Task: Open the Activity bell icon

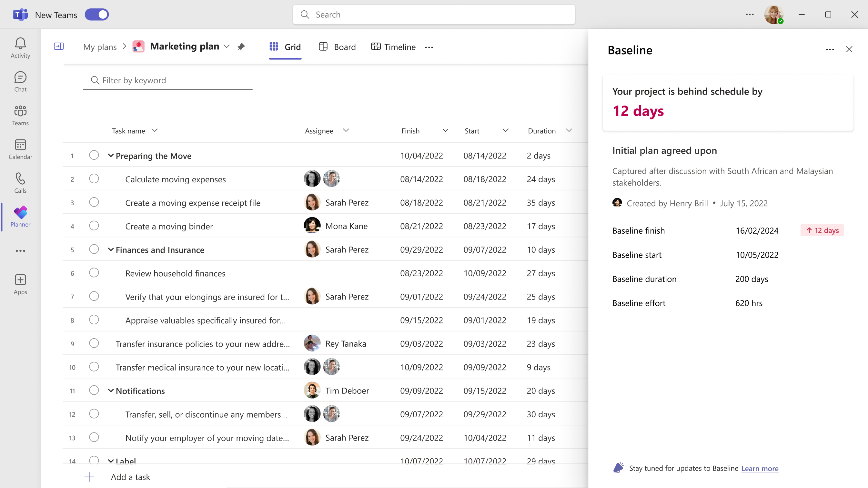Action: [20, 47]
